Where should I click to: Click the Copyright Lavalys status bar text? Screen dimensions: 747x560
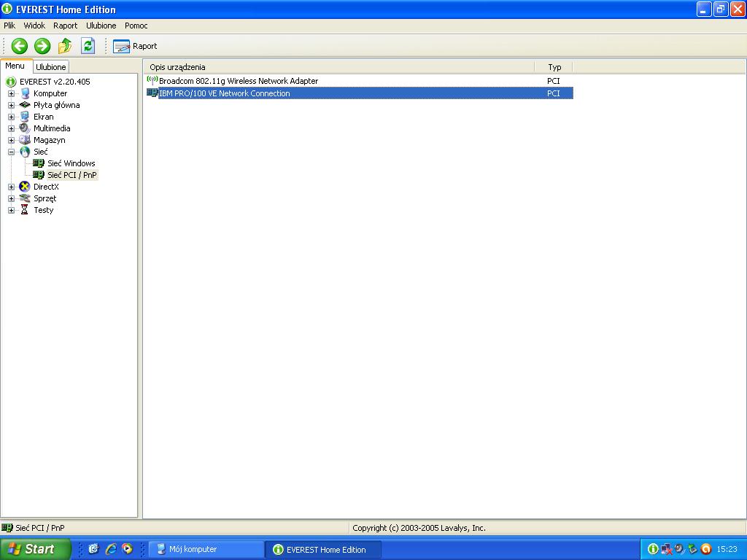pyautogui.click(x=419, y=528)
